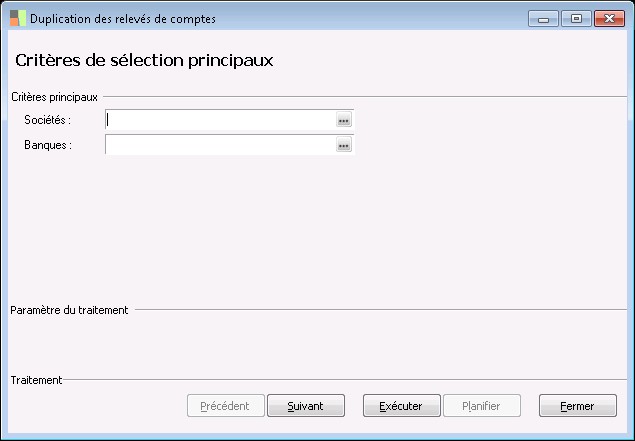Click the greyed-out Précédent button

pyautogui.click(x=226, y=406)
